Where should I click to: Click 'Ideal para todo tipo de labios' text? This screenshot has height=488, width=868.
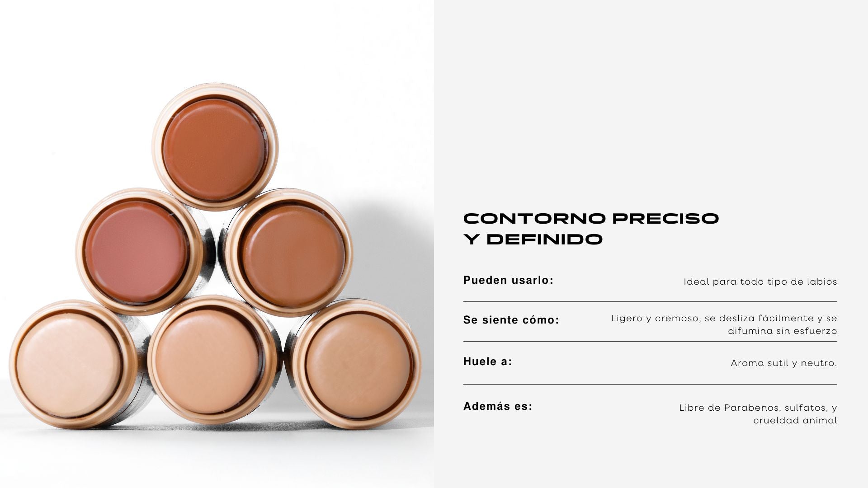coord(760,282)
